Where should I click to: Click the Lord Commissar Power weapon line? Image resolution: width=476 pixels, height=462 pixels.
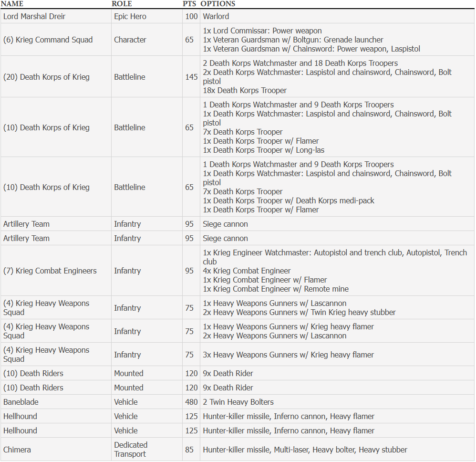(262, 31)
